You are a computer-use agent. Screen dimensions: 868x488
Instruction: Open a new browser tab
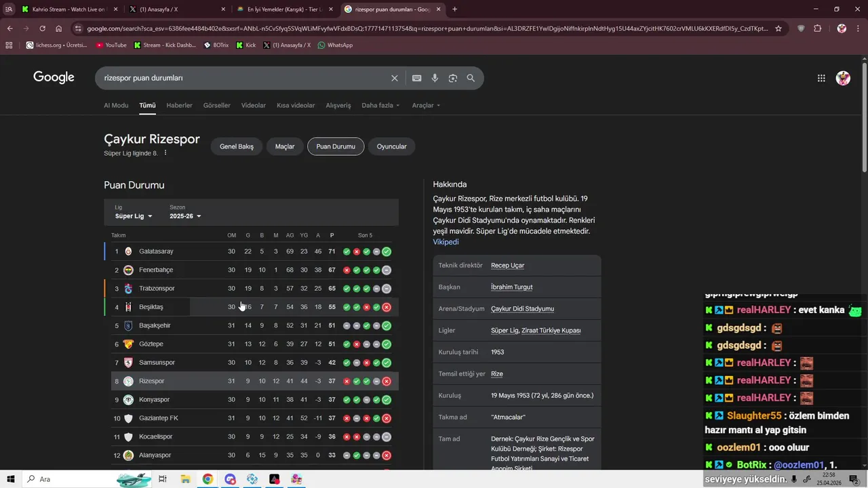[x=454, y=9]
